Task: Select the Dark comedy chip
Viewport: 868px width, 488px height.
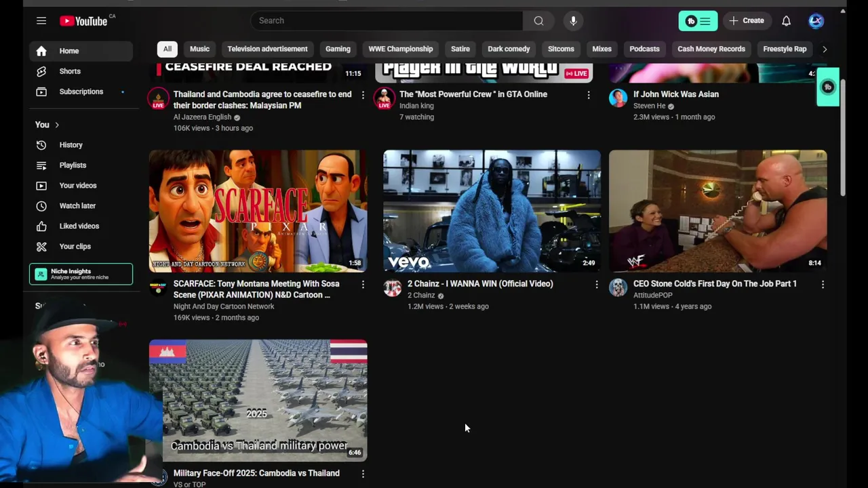Action: pyautogui.click(x=509, y=49)
